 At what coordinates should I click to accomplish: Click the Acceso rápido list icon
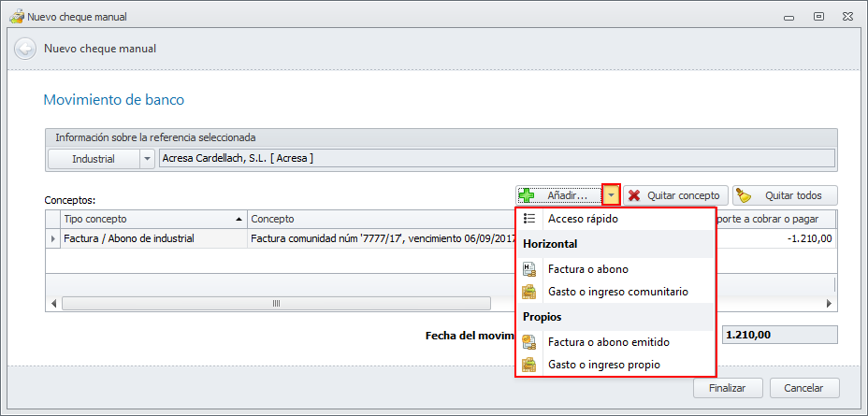click(529, 219)
